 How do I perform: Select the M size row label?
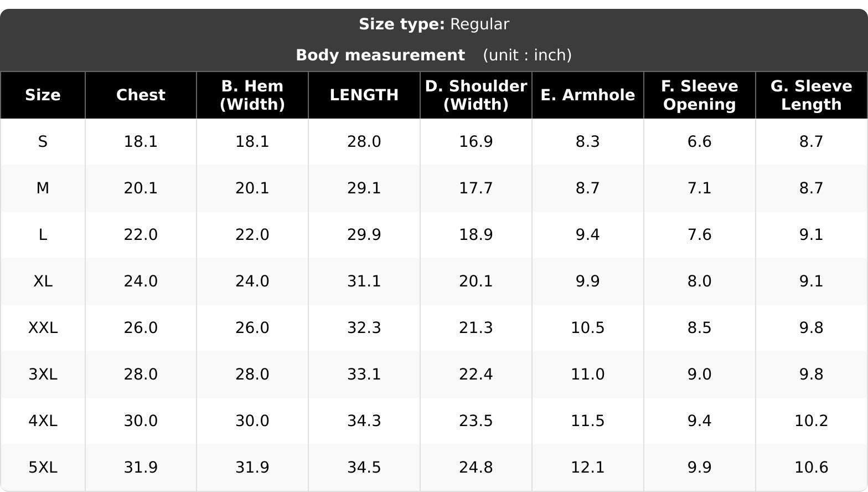click(x=43, y=188)
